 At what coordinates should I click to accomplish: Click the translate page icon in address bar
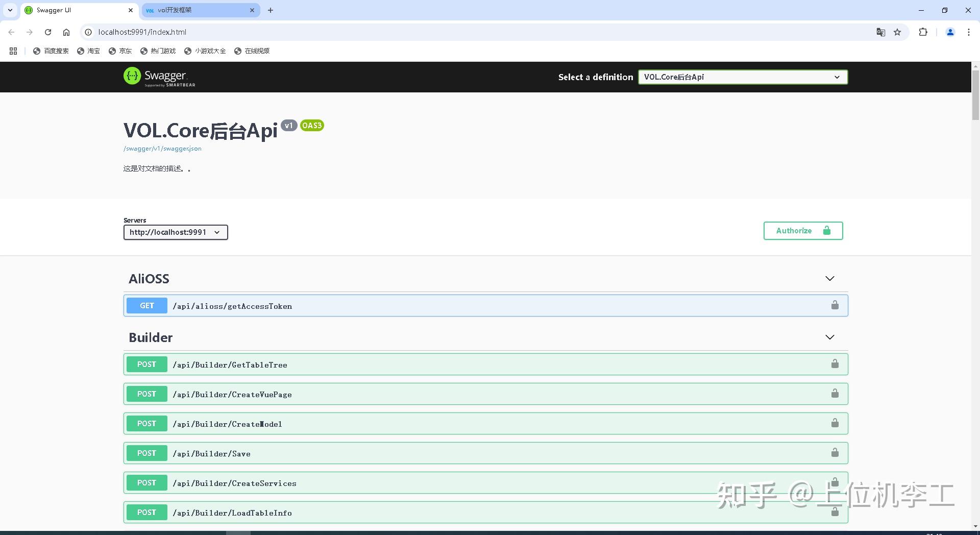(880, 32)
